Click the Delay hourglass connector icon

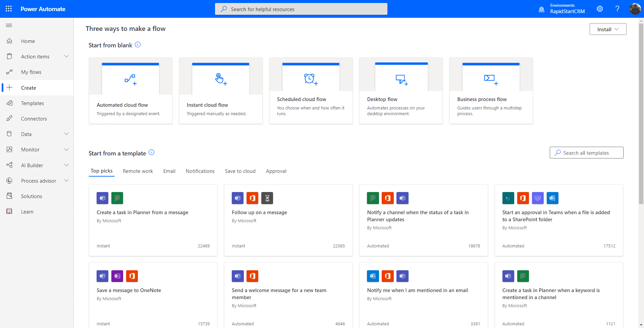[x=267, y=198]
